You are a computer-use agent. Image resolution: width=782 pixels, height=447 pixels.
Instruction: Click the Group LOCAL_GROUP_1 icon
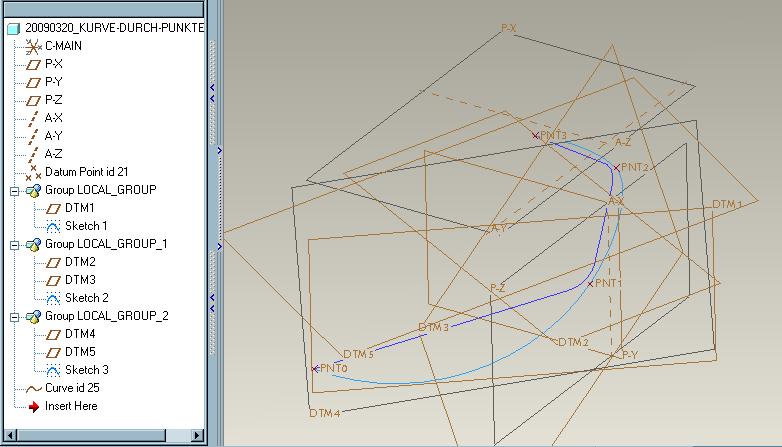click(x=33, y=244)
